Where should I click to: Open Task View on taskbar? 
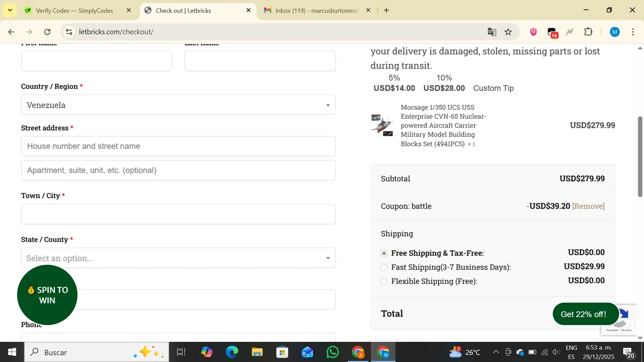coord(181,352)
